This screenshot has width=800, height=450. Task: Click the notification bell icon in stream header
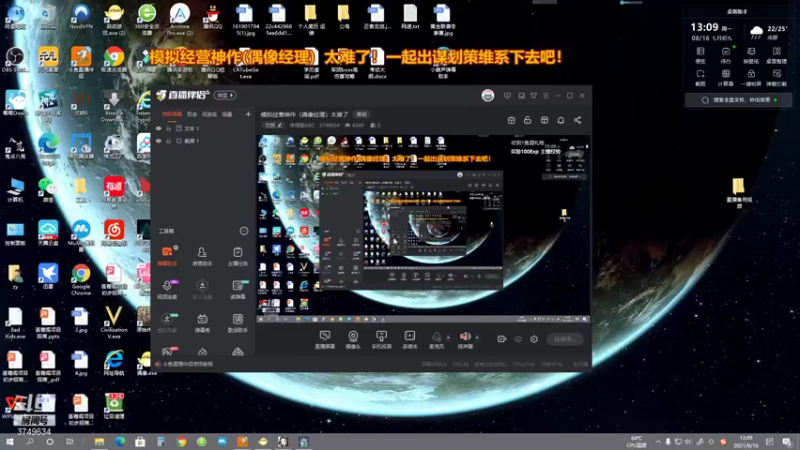(561, 120)
